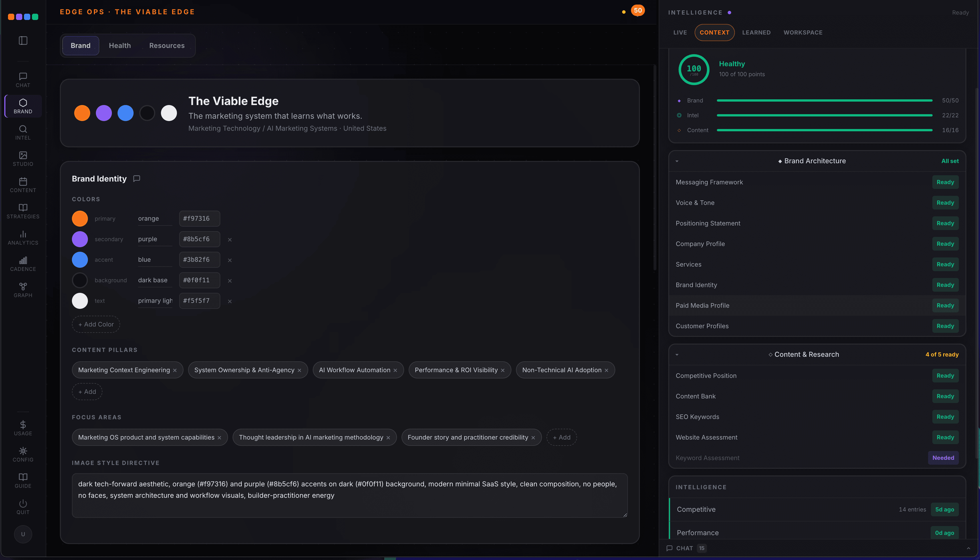
Task: Collapse the Brand Architecture section
Action: pyautogui.click(x=677, y=161)
